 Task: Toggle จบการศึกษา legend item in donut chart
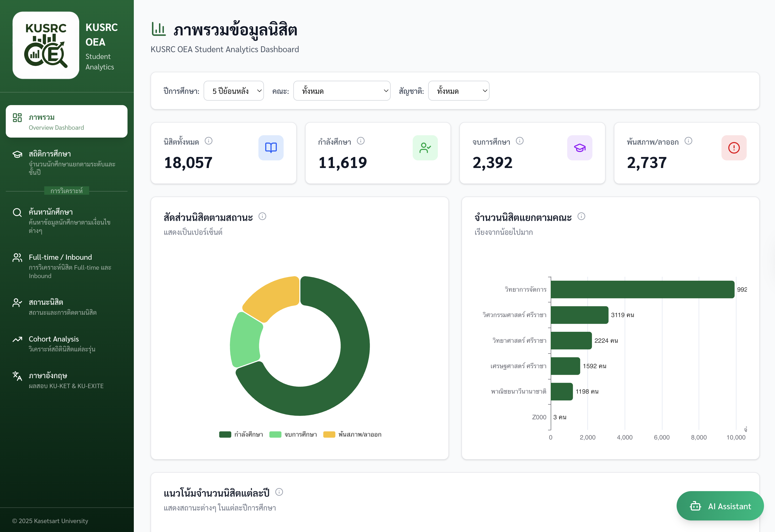tap(293, 435)
